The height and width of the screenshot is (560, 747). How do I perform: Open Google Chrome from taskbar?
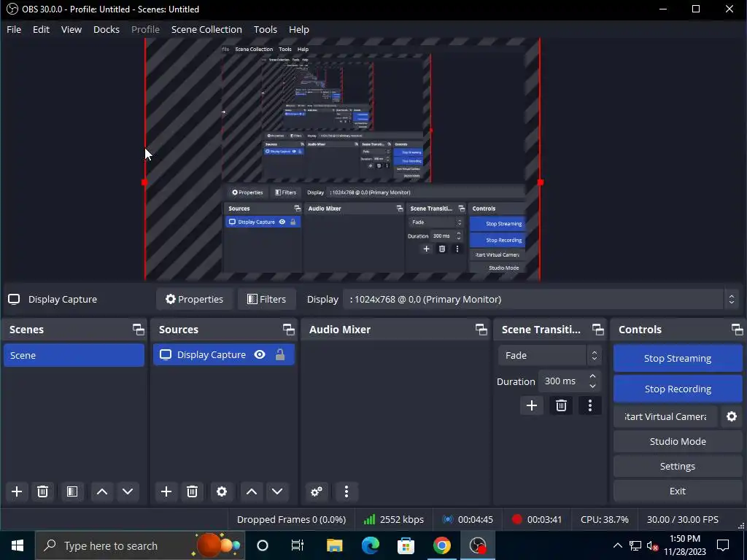[441, 545]
